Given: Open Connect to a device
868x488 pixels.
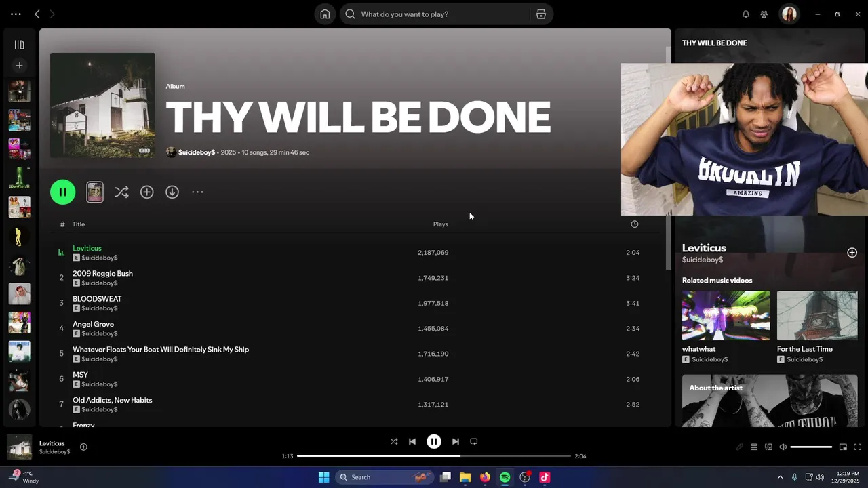Looking at the screenshot, I should tap(768, 447).
